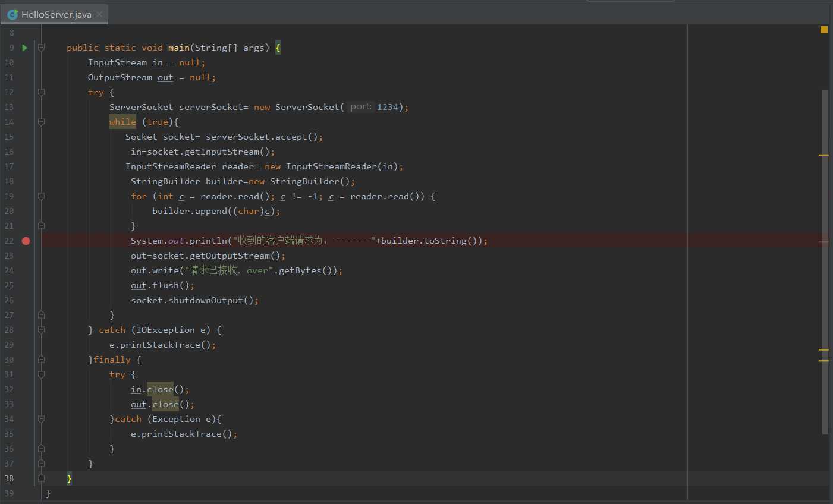Jump to the breakpoint stripe mark near line 22
This screenshot has width=833, height=504.
click(823, 242)
